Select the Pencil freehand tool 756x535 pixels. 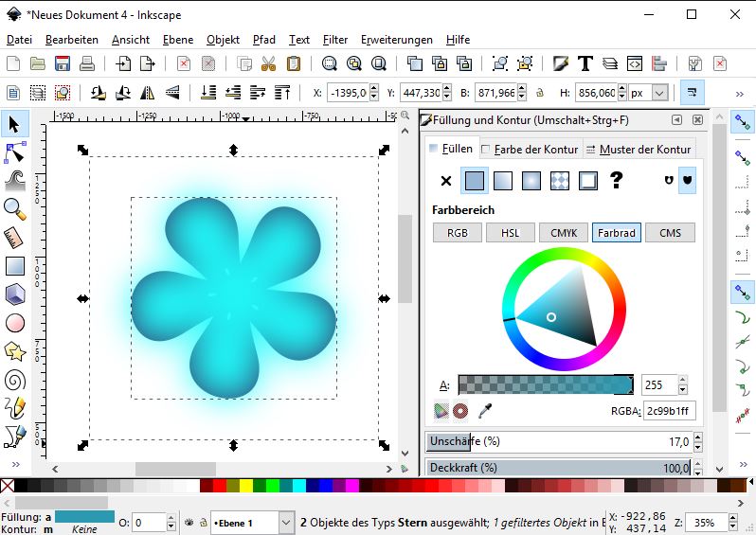15,408
